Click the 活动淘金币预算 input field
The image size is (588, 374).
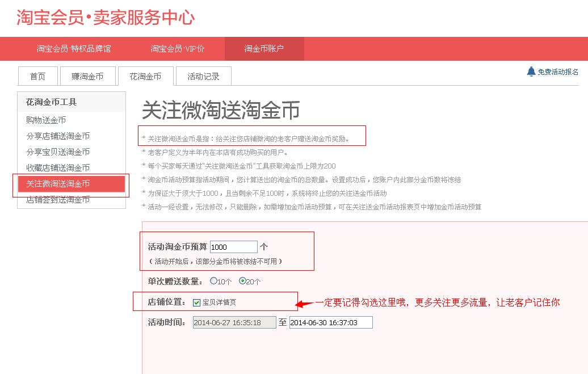point(234,247)
